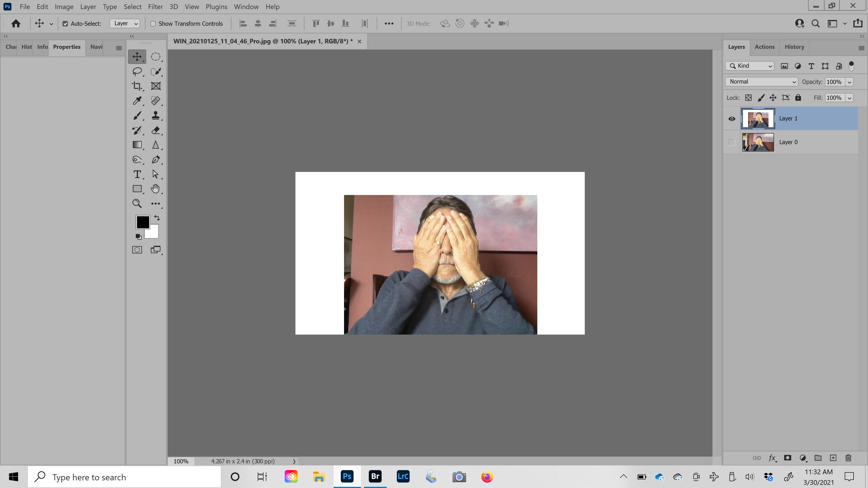Open the Normal blend mode dropdown

pos(762,82)
